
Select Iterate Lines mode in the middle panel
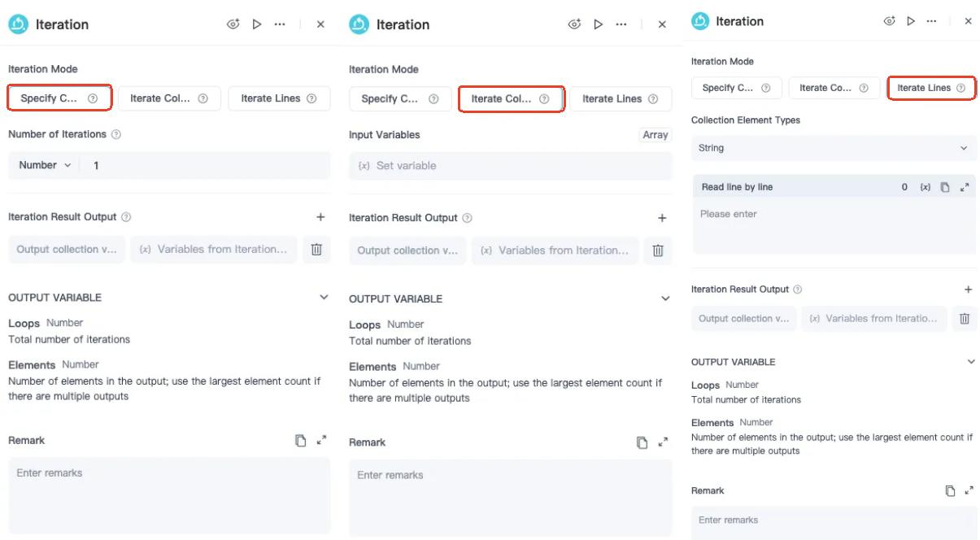(x=621, y=99)
